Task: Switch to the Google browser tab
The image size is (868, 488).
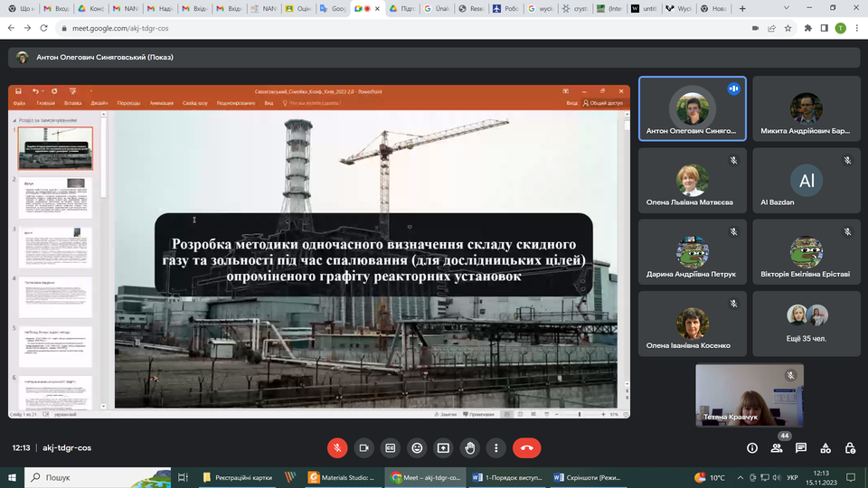Action: point(334,9)
